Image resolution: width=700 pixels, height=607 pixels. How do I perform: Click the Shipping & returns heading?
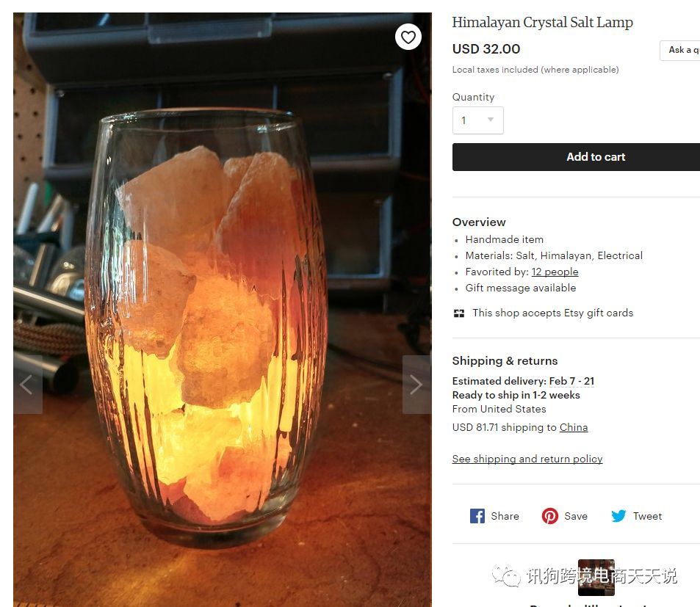505,360
